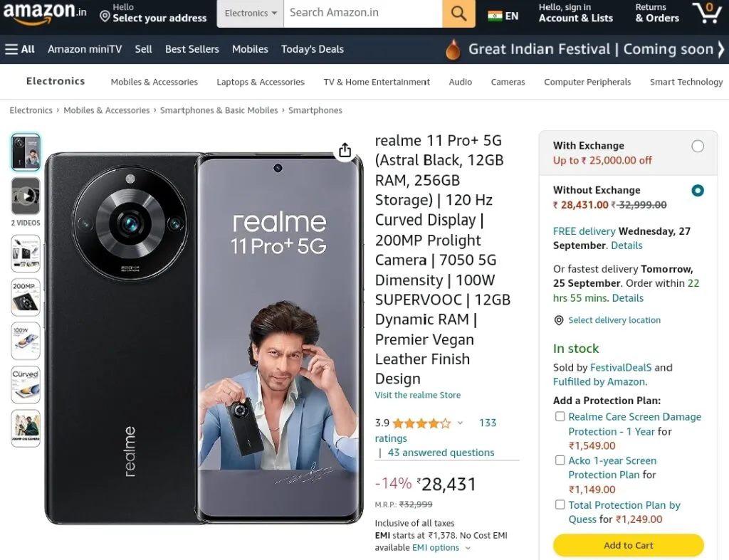Open the All hamburger menu
729x560 pixels.
(x=19, y=49)
